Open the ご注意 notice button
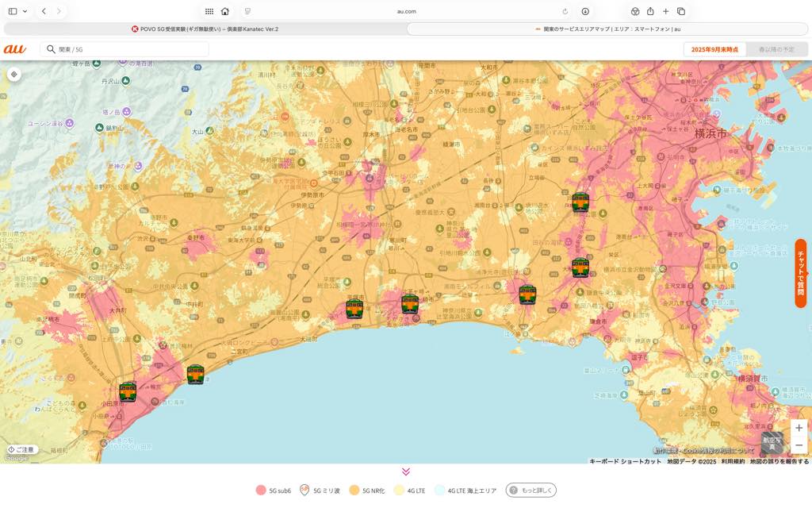Image resolution: width=812 pixels, height=508 pixels. click(21, 449)
